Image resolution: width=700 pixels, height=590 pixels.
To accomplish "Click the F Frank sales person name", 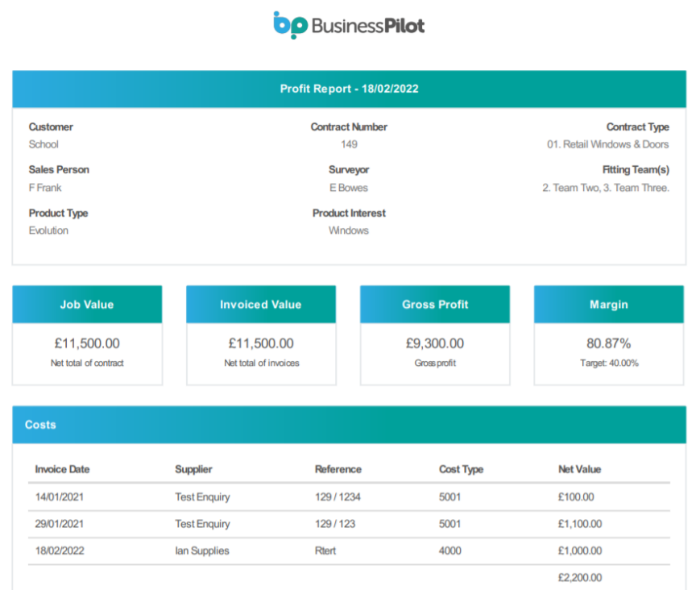I will [x=45, y=188].
